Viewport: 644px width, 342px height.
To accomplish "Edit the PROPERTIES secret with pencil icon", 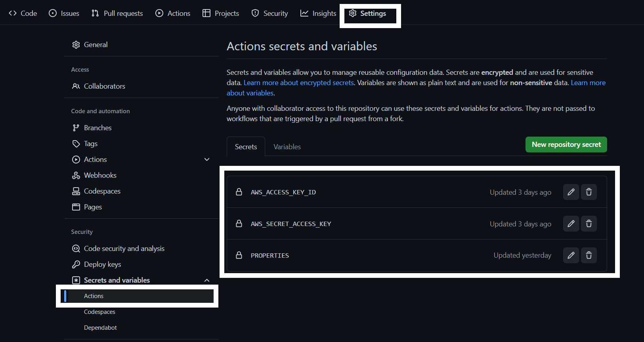I will (571, 255).
